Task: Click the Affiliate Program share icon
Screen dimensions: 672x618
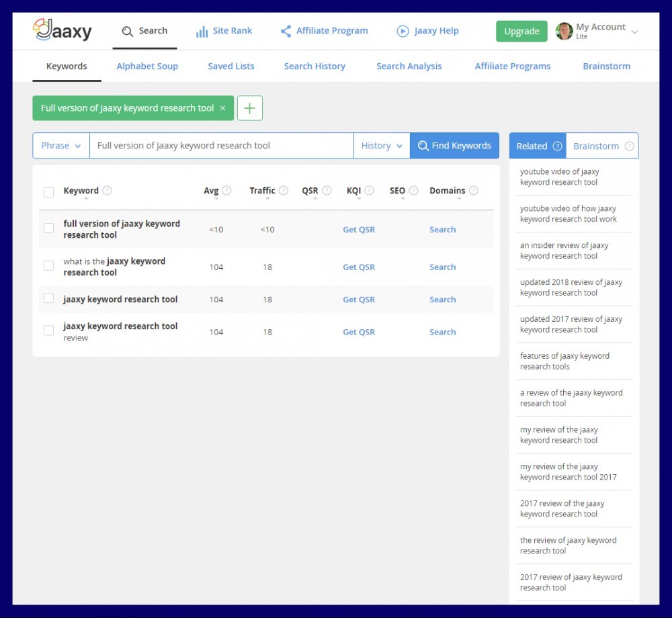Action: (x=286, y=31)
